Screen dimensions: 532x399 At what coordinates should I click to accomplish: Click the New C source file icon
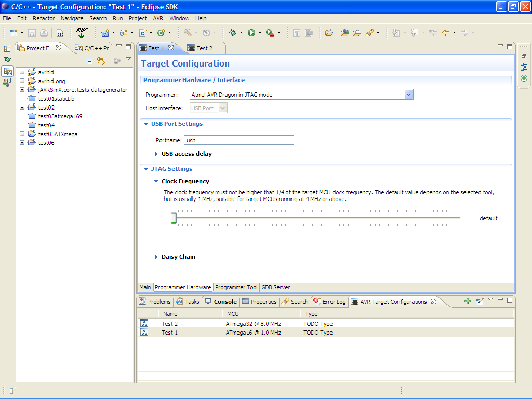(x=143, y=33)
